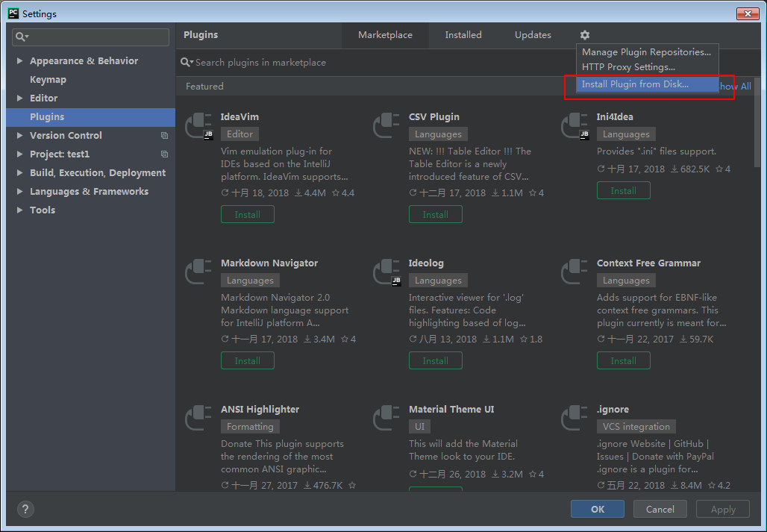Click the IdeaVim plugin icon
Screen dimensions: 767x532
click(198, 125)
